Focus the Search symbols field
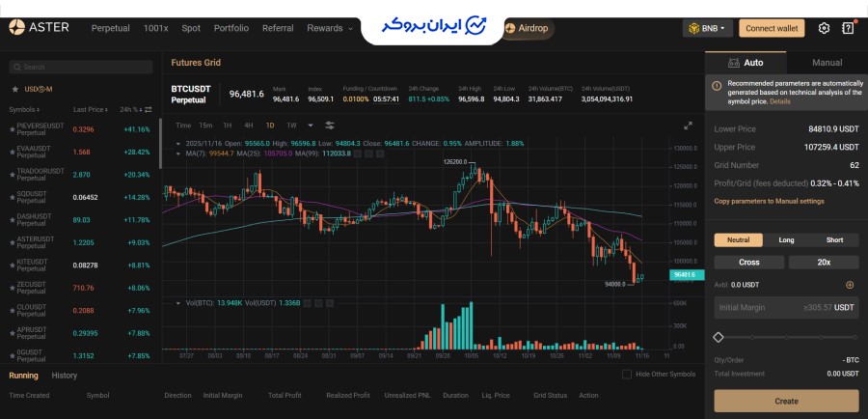 click(81, 67)
